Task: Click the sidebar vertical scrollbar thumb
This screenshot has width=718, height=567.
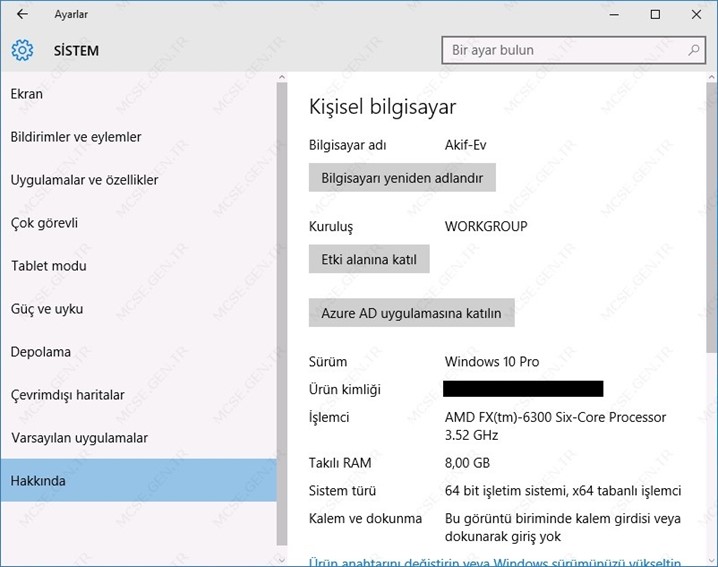Action: [x=282, y=314]
